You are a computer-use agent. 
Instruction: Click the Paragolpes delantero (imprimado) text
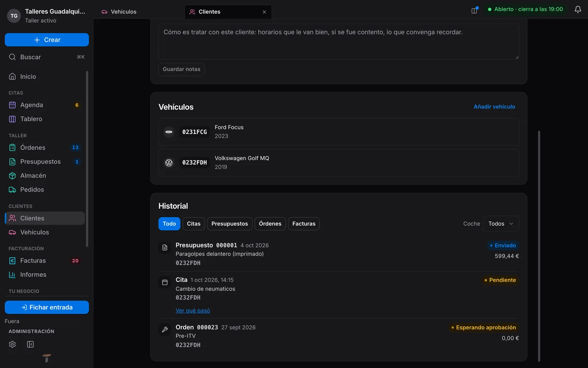[220, 254]
